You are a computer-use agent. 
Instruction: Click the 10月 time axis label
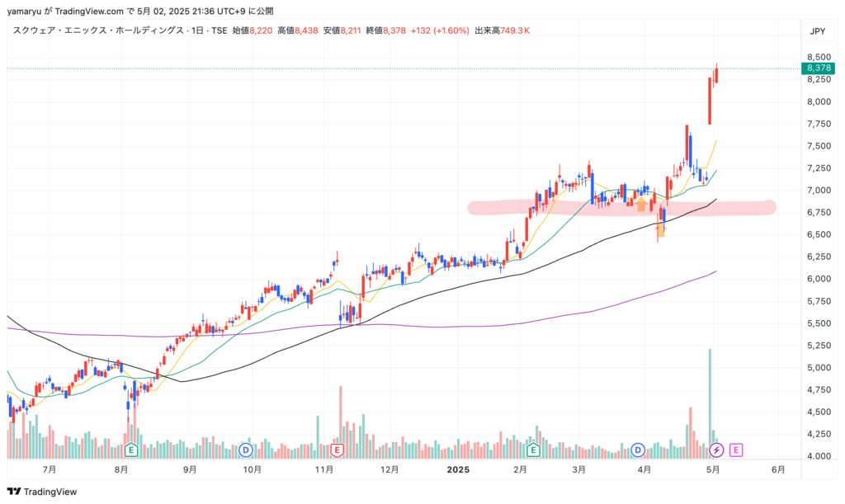coord(253,469)
